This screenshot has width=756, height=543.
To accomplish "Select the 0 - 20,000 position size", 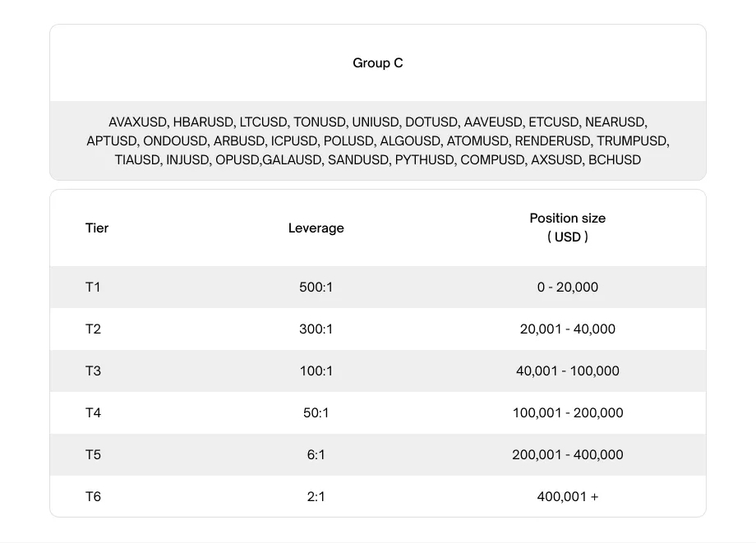I will [568, 288].
